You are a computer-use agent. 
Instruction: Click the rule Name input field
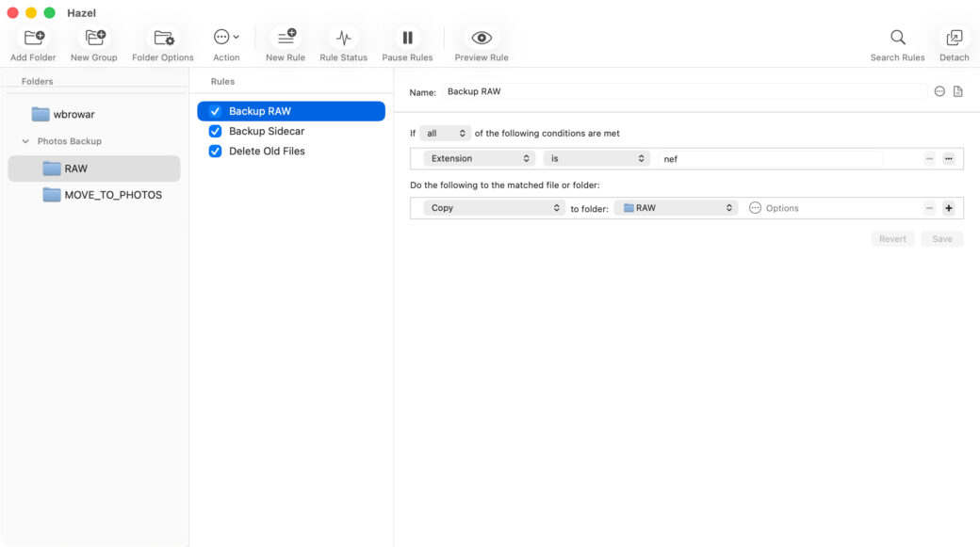684,91
